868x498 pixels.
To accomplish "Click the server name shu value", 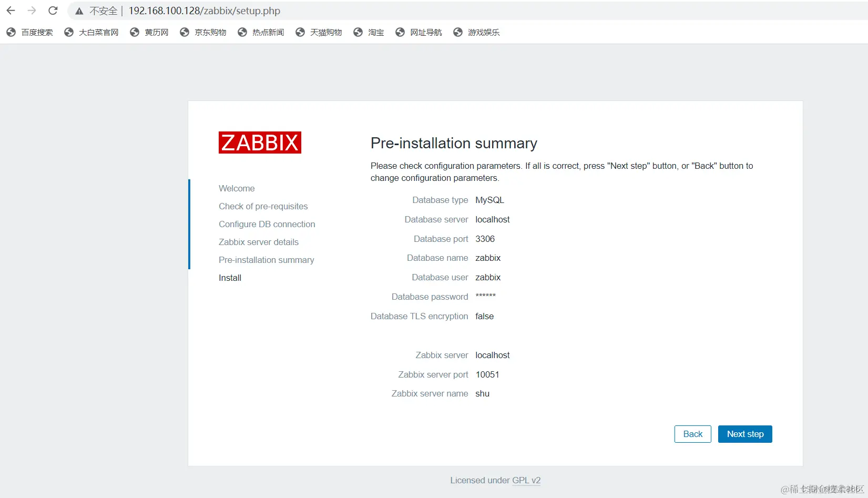I will pyautogui.click(x=482, y=393).
